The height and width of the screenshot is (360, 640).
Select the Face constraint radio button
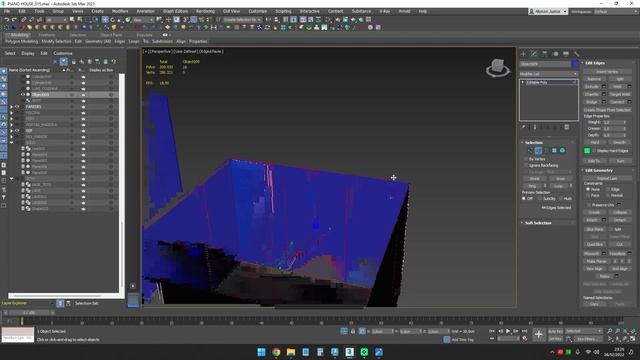[x=588, y=196]
